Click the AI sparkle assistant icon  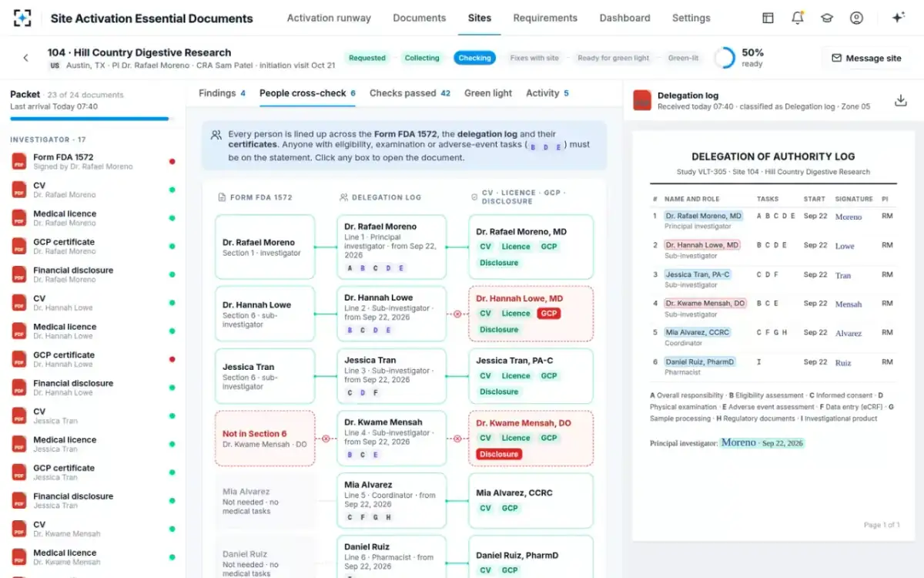(x=898, y=18)
